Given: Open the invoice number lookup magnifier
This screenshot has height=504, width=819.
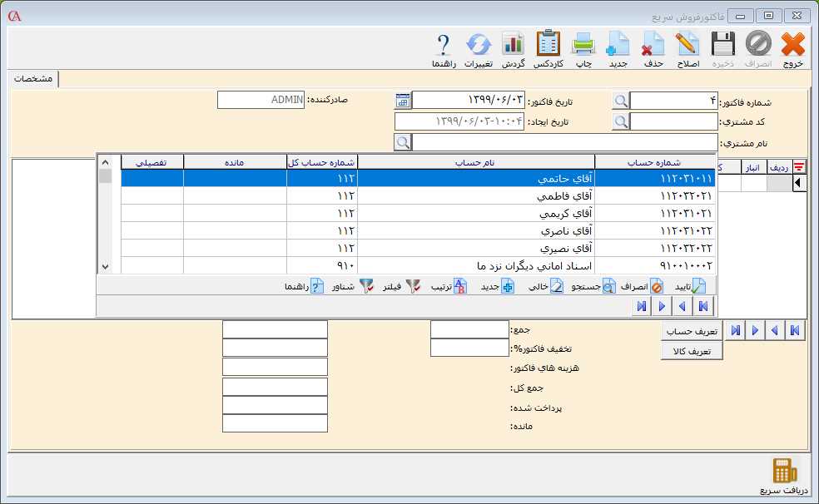Looking at the screenshot, I should point(621,101).
